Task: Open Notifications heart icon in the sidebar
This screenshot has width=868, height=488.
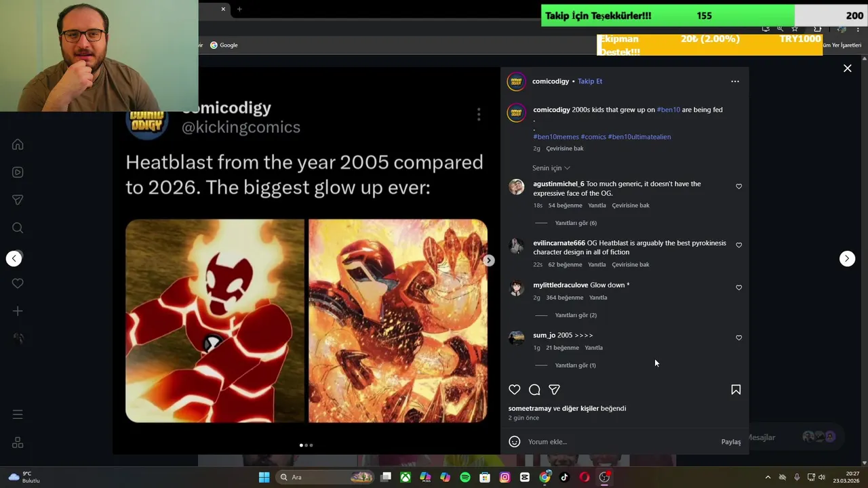Action: pos(18,283)
